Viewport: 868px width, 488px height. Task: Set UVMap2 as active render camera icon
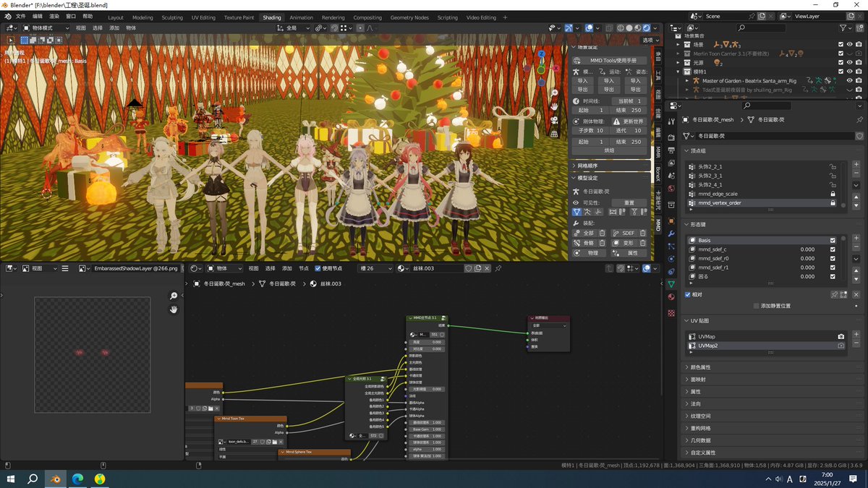click(x=841, y=346)
